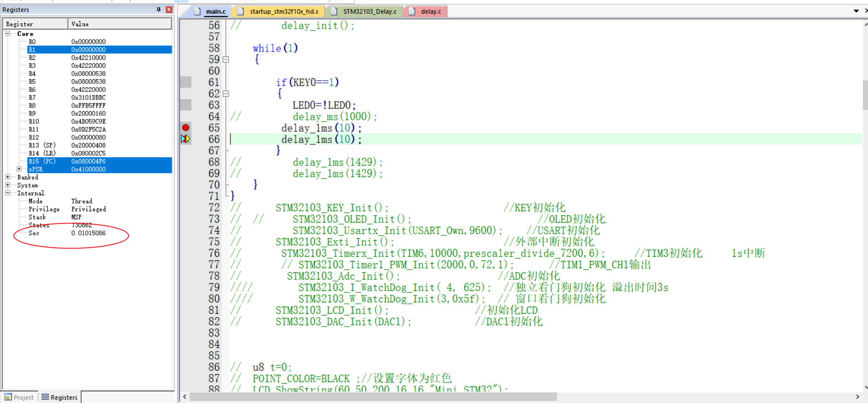Screen dimensions: 868x403
Task: Expand the xPSR register
Action: point(19,169)
